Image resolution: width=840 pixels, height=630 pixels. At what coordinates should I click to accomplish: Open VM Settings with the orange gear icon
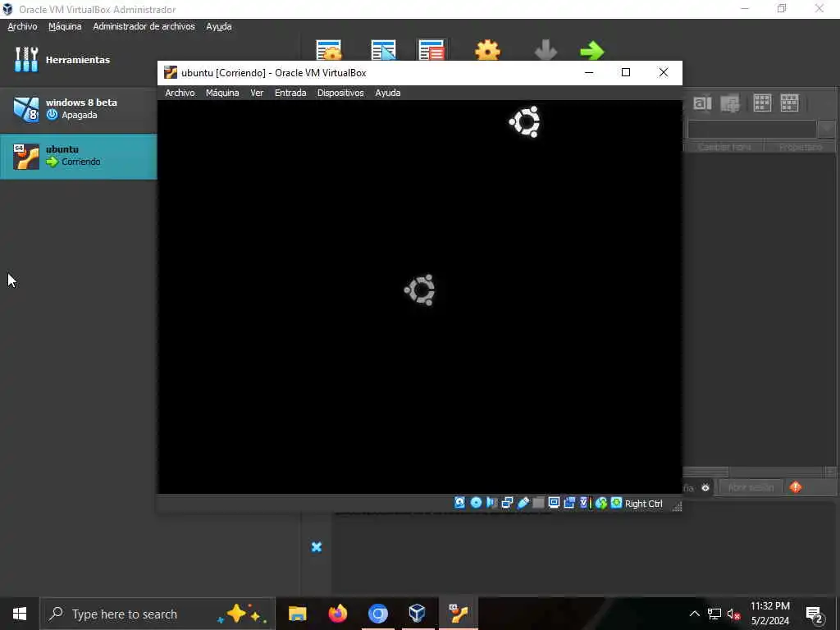click(x=487, y=51)
